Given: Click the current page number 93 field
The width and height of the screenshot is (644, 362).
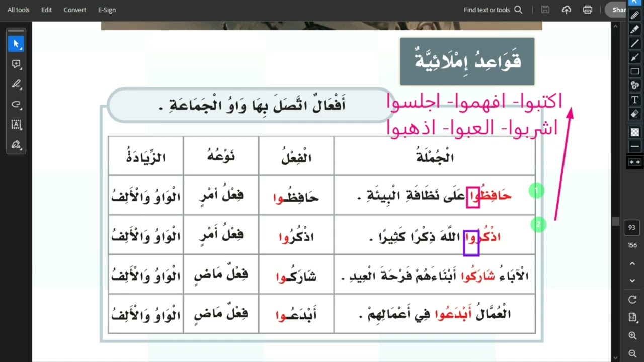Looking at the screenshot, I should click(632, 228).
